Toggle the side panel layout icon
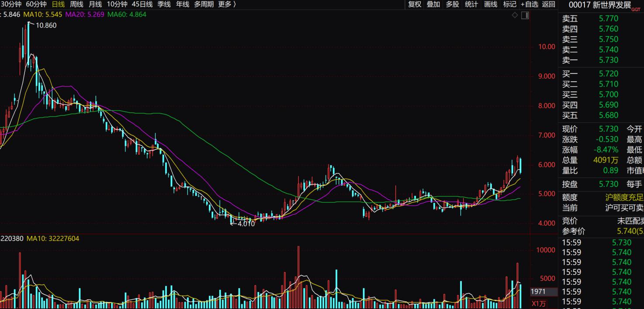This screenshot has width=644, height=309. click(x=525, y=15)
